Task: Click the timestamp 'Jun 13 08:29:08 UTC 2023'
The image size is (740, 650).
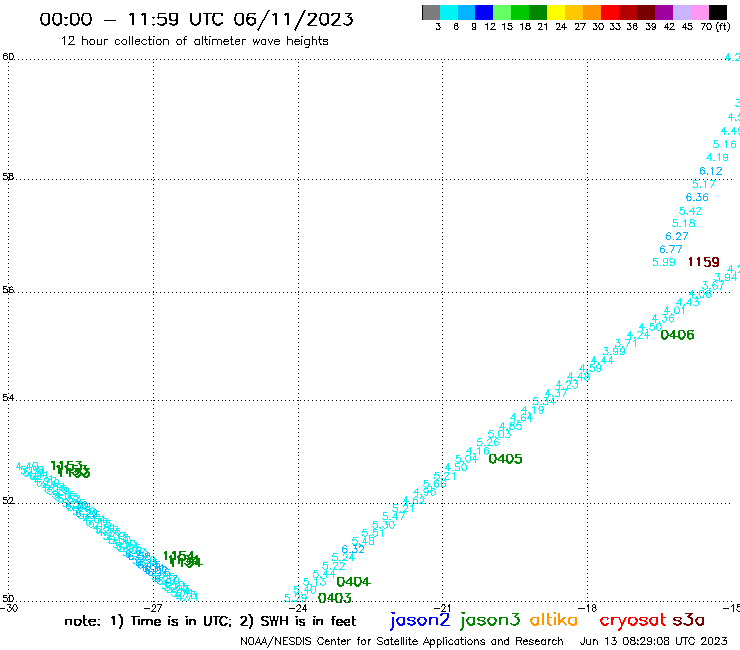Action: tap(654, 641)
